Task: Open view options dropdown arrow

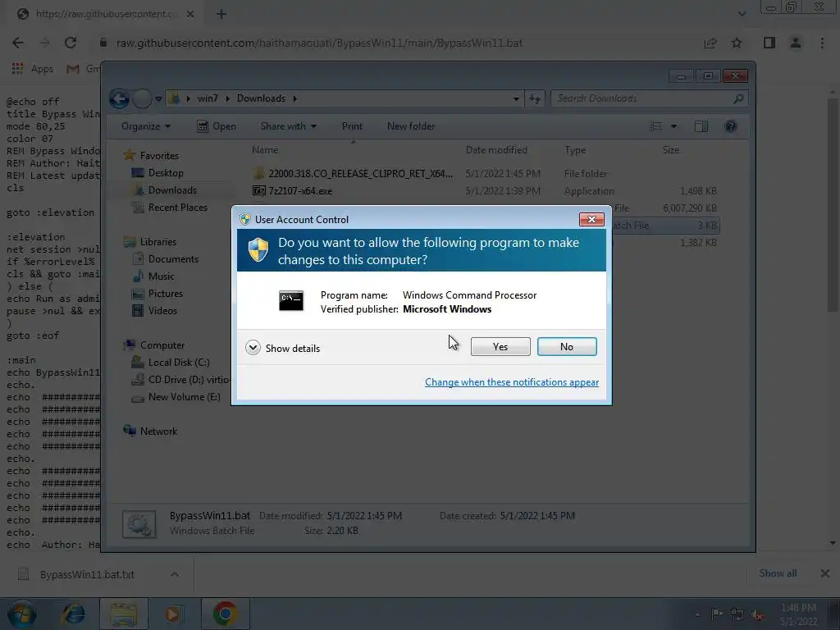Action: click(x=674, y=126)
